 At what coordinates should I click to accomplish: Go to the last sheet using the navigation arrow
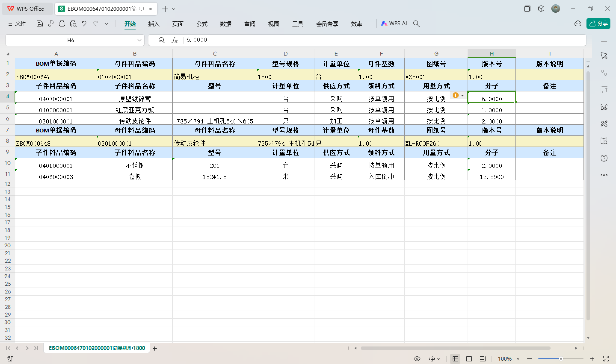[x=36, y=348]
